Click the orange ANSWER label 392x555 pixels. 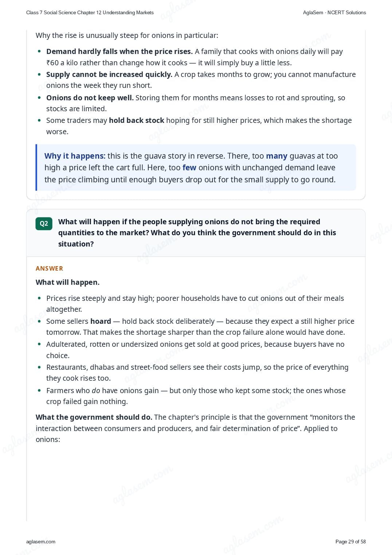[49, 268]
